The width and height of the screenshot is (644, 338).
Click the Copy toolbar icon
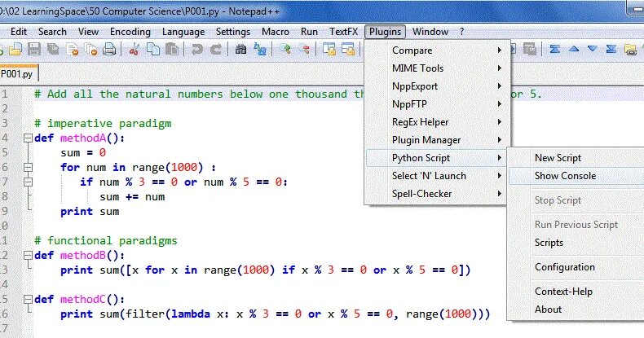[x=153, y=49]
